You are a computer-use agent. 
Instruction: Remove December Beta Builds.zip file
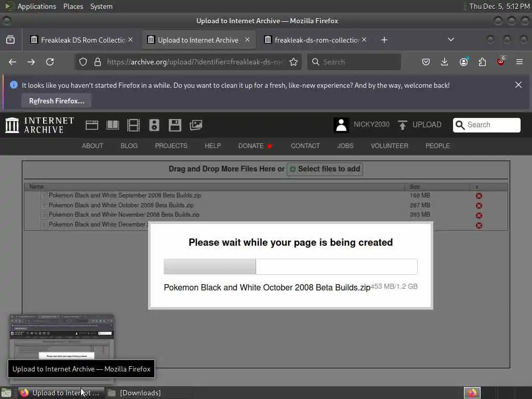coord(478,225)
